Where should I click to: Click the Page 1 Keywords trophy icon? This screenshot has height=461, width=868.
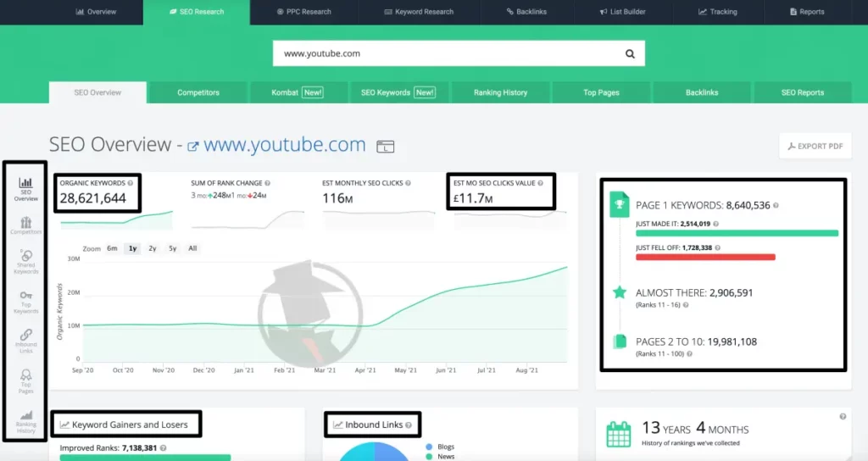click(x=620, y=204)
